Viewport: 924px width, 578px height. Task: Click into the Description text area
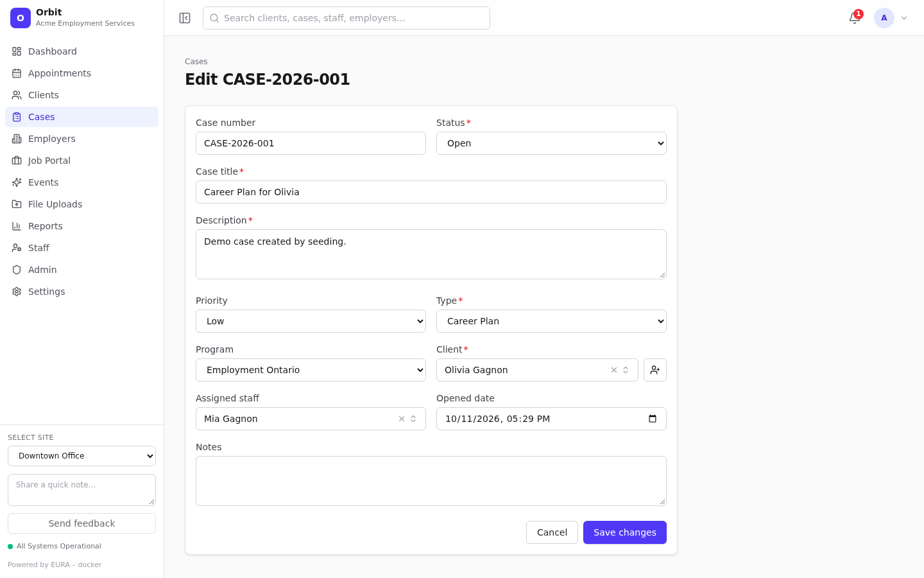tap(431, 254)
